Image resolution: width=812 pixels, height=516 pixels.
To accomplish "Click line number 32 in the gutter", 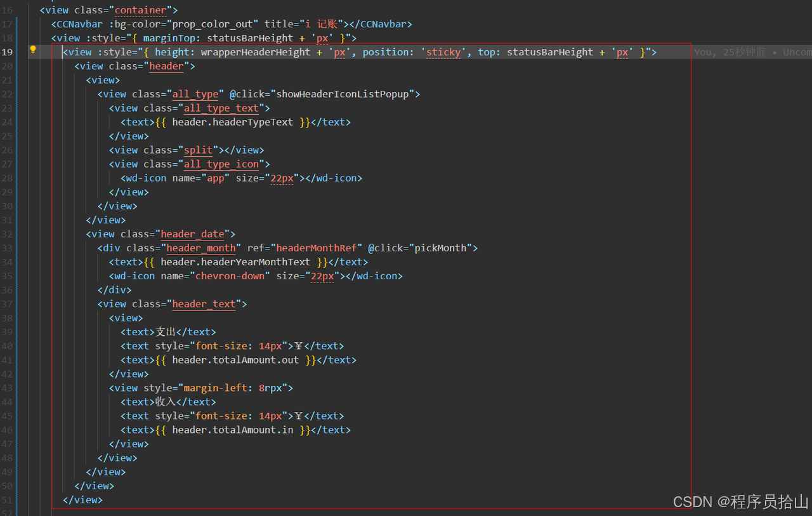I will click(x=7, y=234).
